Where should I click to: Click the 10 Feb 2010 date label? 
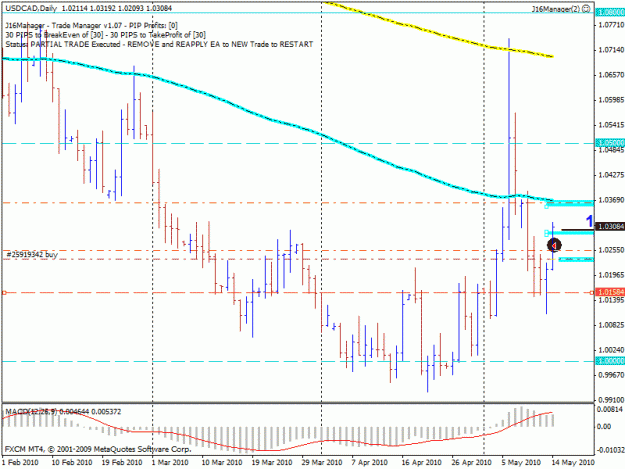click(72, 463)
